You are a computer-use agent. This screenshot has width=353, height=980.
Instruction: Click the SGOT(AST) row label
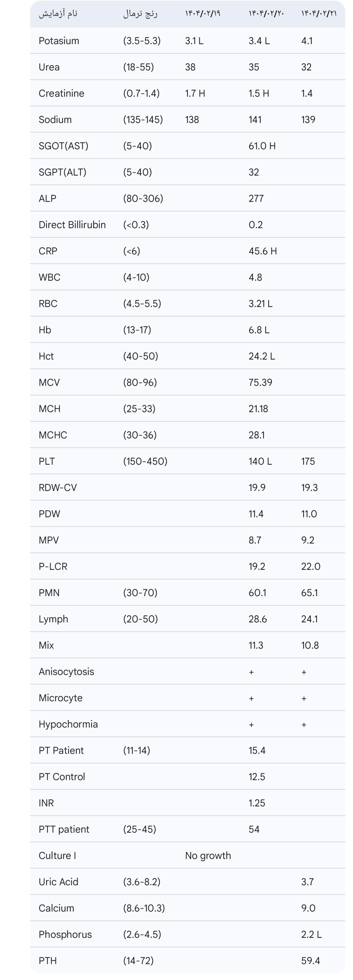(x=64, y=146)
